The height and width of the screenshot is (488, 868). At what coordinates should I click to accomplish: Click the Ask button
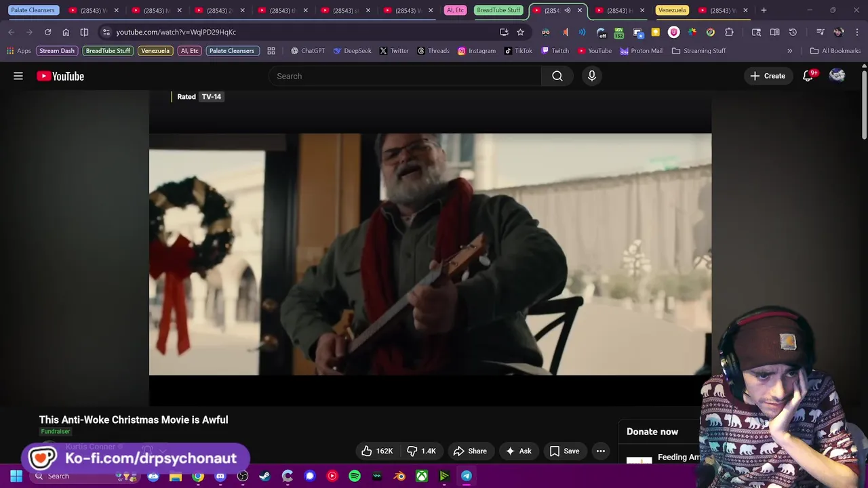pyautogui.click(x=518, y=451)
